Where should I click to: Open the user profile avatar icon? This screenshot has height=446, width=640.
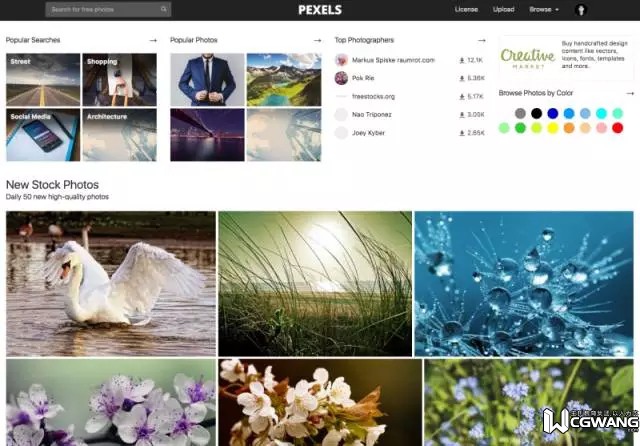[x=581, y=9]
